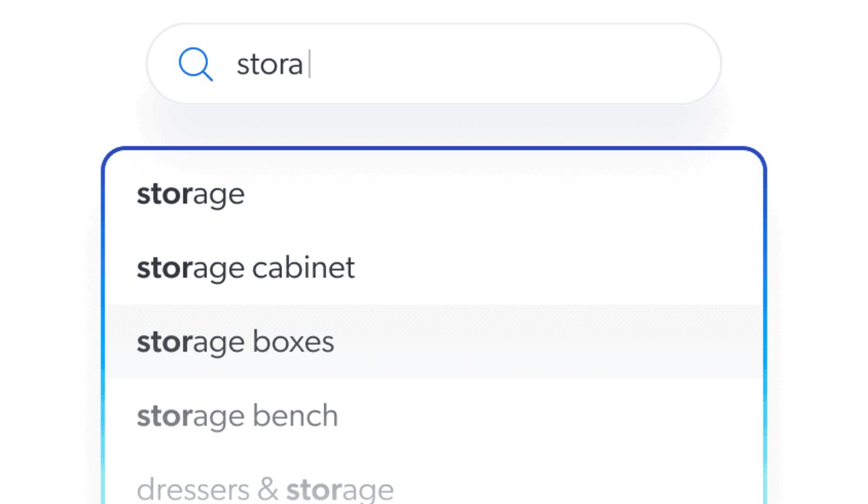Click blank area of highlighted "storage boxes" row
The height and width of the screenshot is (504, 868).
click(x=542, y=342)
